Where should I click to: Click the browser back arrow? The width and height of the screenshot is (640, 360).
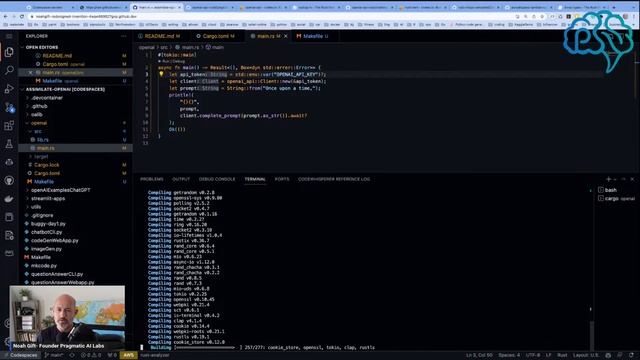5,16
